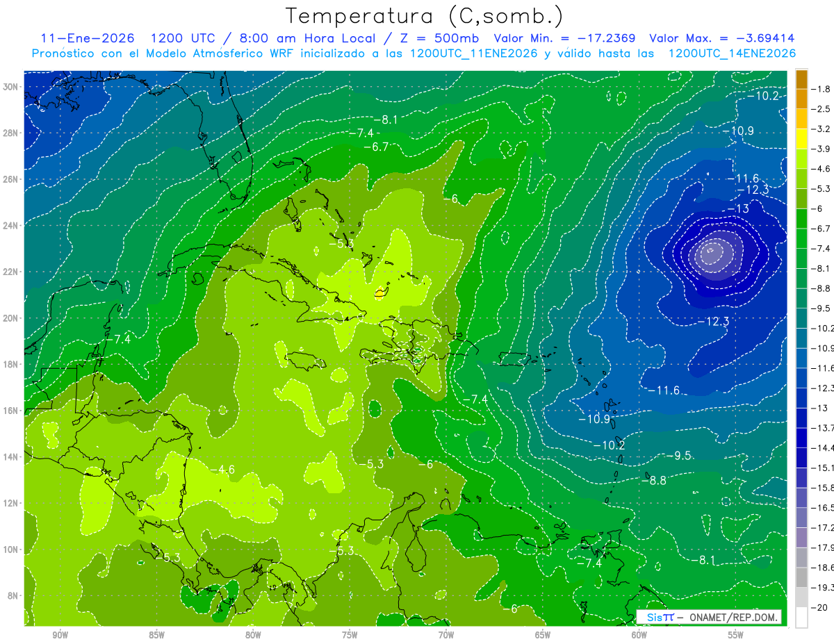Click the "Valor Max. = -3.69414" text
The height and width of the screenshot is (644, 834).
coord(721,38)
